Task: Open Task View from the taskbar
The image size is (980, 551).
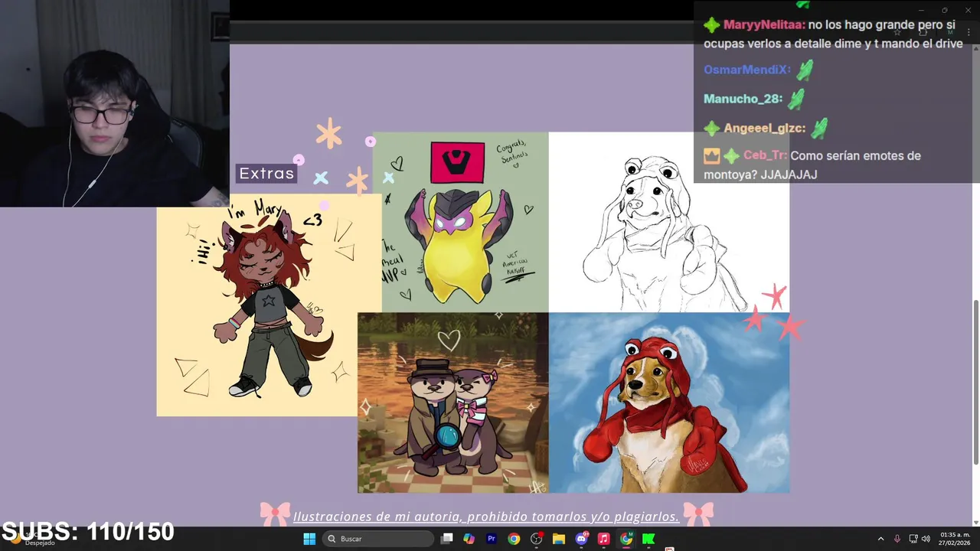Action: pos(447,539)
